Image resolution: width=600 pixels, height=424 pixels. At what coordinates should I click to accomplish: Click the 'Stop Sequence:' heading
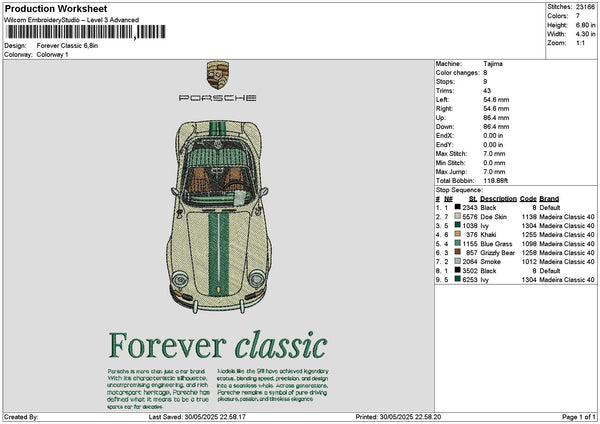point(459,190)
